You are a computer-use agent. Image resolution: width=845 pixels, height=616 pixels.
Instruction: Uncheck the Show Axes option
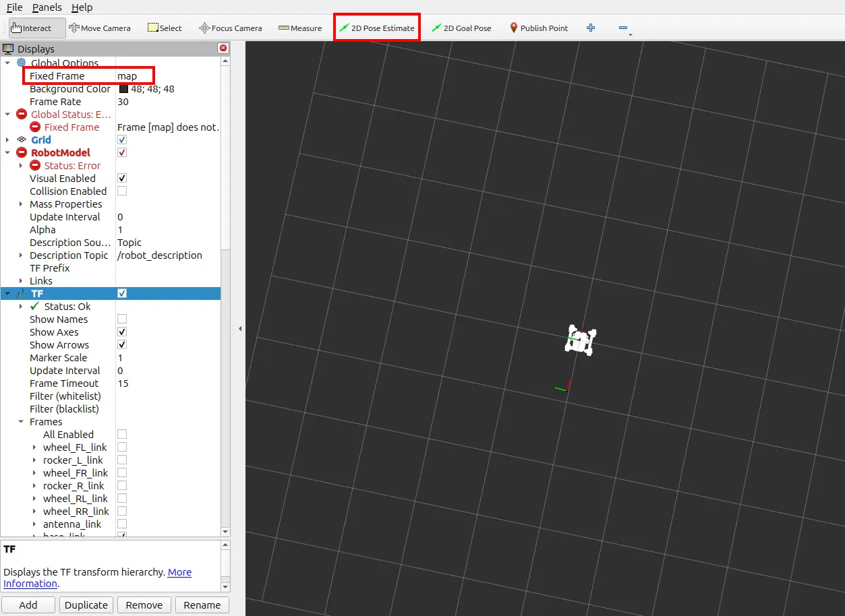click(122, 332)
